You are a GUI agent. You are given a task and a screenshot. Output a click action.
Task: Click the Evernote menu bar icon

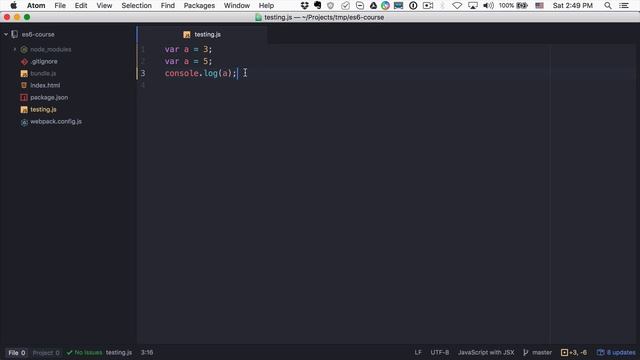318,6
